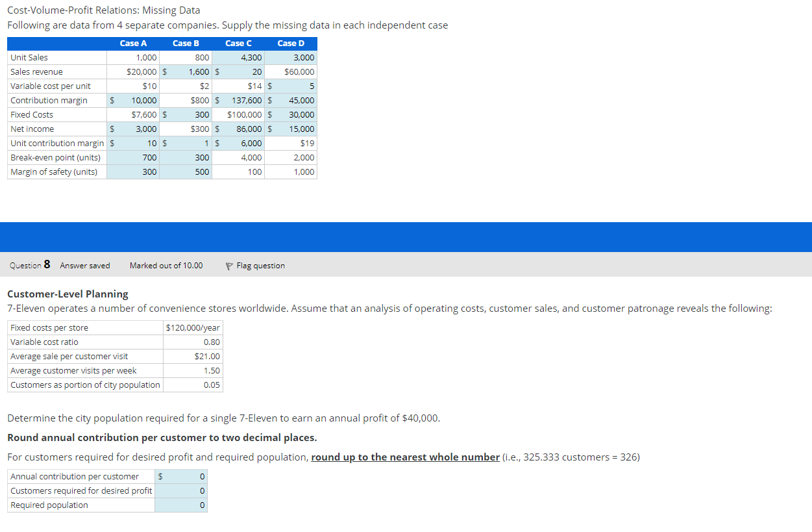Click Case C Unit Sales highlighted cell
Screen dimensions: 812x532
(x=239, y=57)
